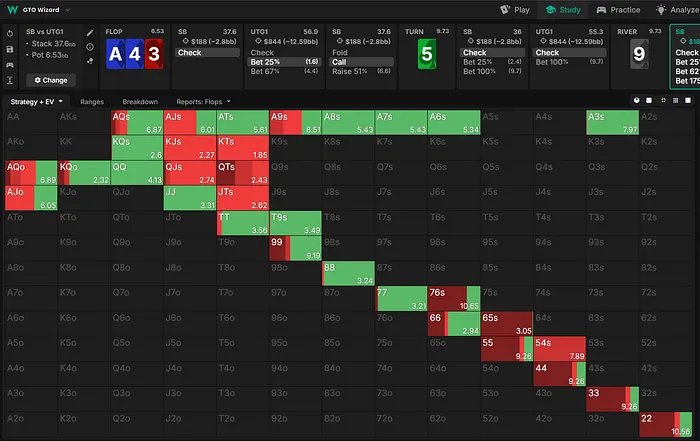Image resolution: width=700 pixels, height=441 pixels.
Task: Open the Reports: Flops dropdown
Action: tap(204, 102)
